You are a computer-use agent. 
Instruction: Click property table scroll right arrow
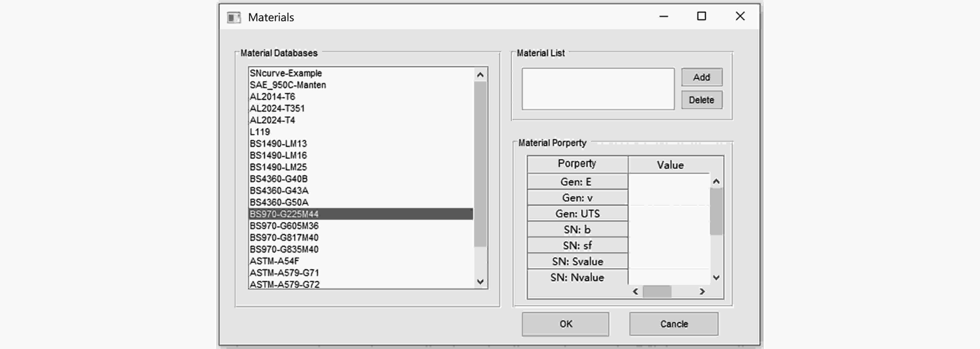pyautogui.click(x=702, y=292)
